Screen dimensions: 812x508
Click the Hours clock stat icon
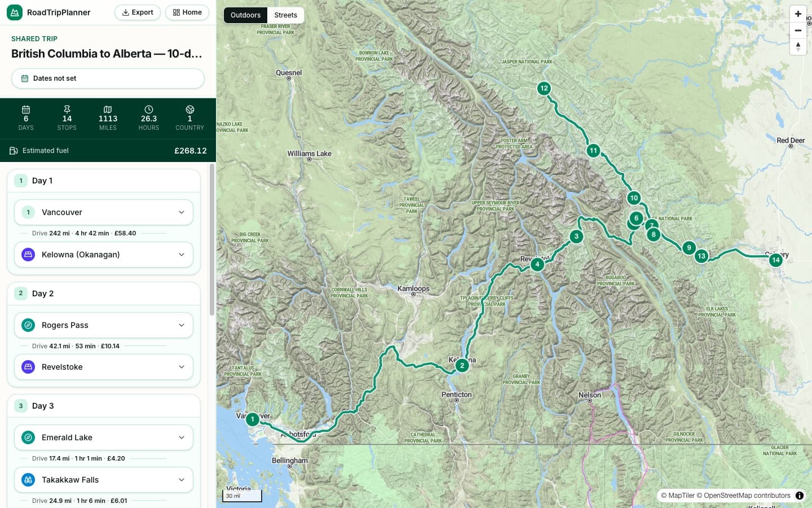point(149,110)
